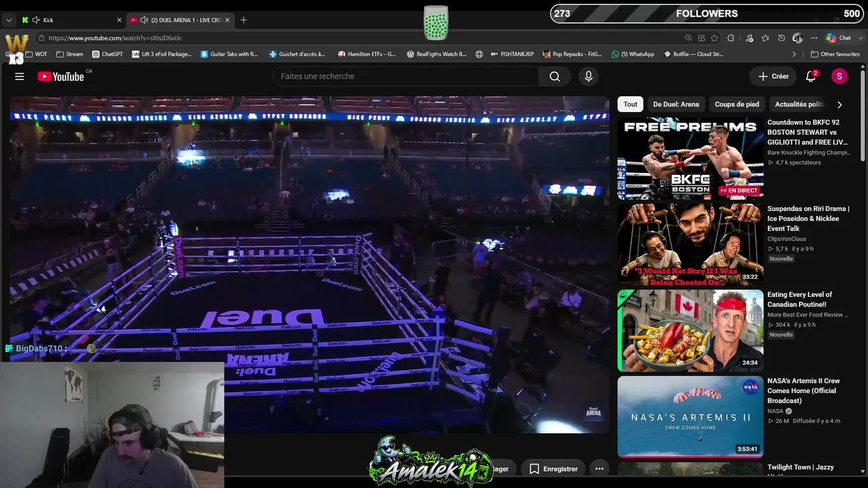Open the YouTube guide hamburger menu

click(x=20, y=77)
